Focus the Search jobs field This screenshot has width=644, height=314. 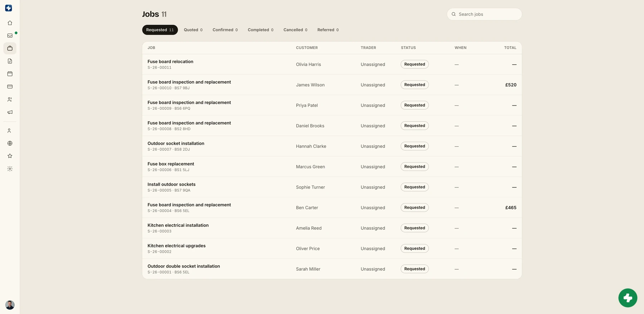(x=484, y=14)
